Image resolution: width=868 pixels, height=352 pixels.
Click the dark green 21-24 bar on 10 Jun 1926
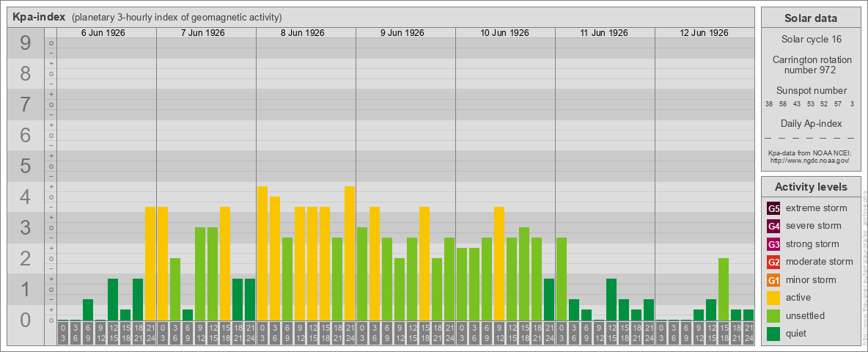[548, 299]
